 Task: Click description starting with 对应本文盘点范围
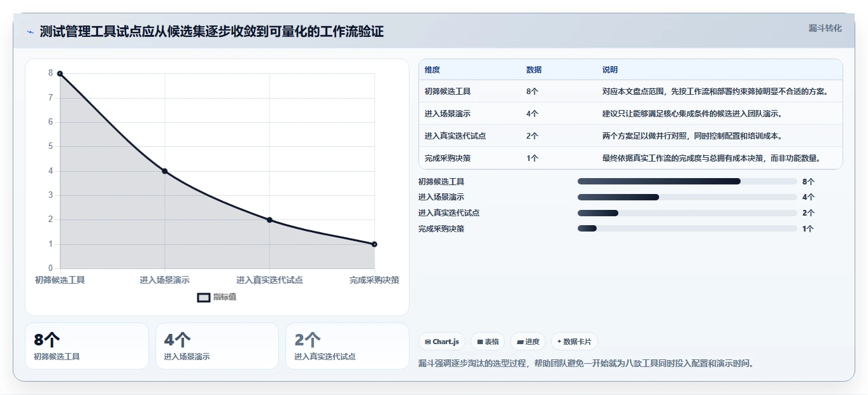tap(715, 92)
